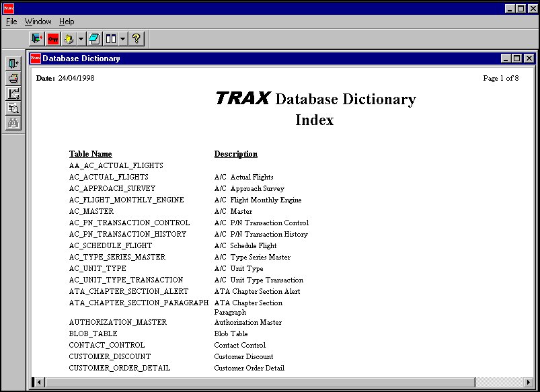Click the TRAX icon in the Database Dictionary title bar
Image resolution: width=540 pixels, height=392 pixels.
pos(36,58)
